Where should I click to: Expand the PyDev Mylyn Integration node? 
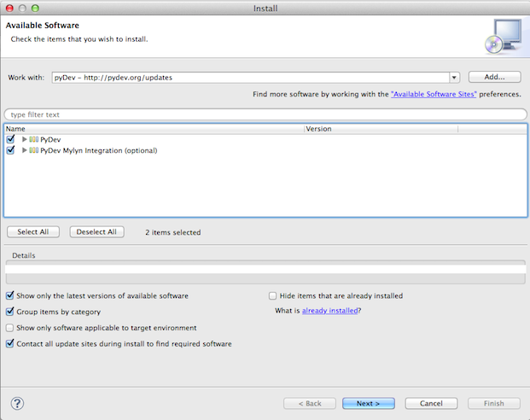24,150
